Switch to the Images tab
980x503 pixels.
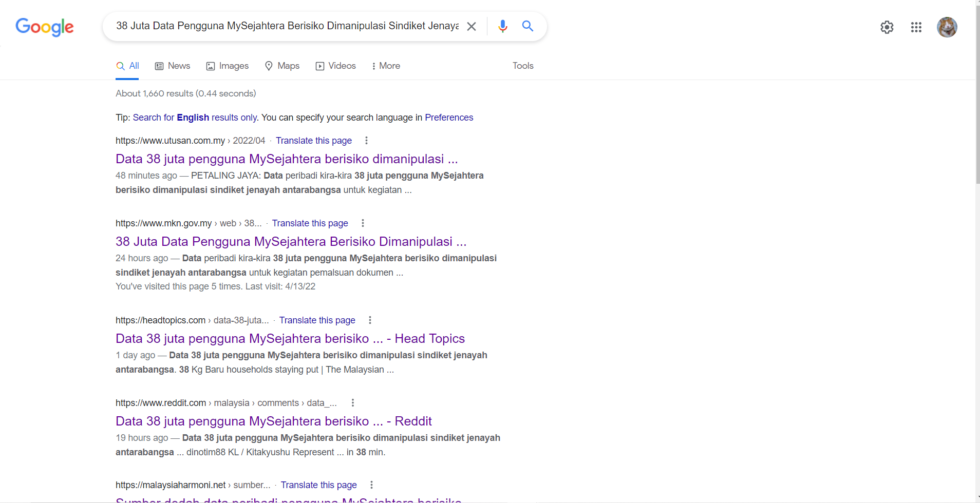[x=228, y=66]
